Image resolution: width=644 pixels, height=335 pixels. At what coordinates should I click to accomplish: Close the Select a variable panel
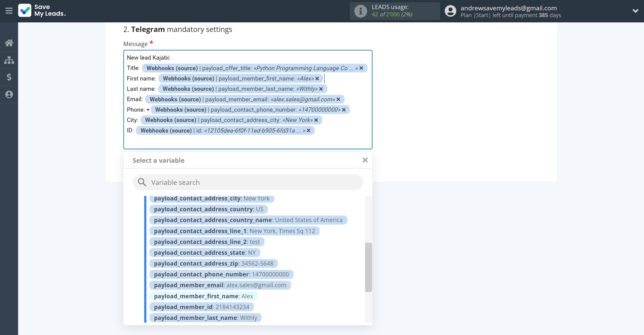(x=365, y=160)
